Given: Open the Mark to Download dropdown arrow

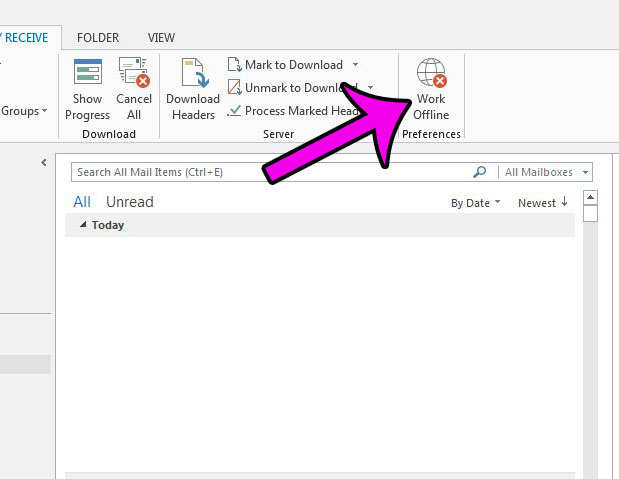Looking at the screenshot, I should pyautogui.click(x=355, y=64).
